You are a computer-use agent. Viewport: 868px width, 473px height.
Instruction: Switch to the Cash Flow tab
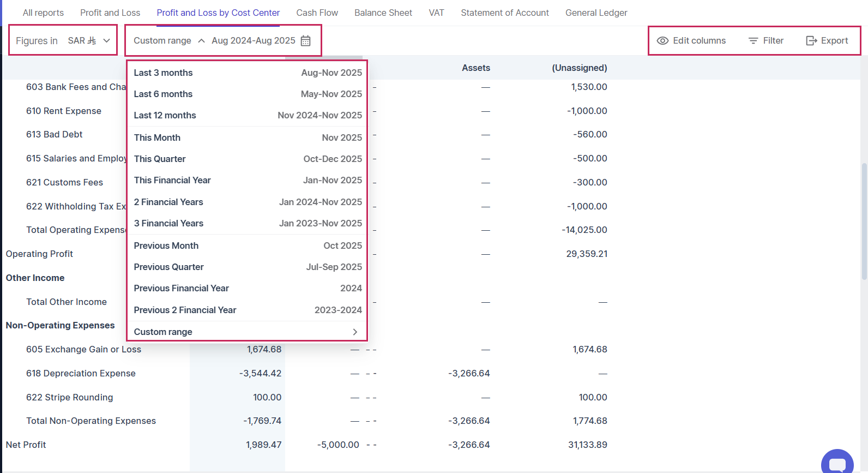[317, 13]
